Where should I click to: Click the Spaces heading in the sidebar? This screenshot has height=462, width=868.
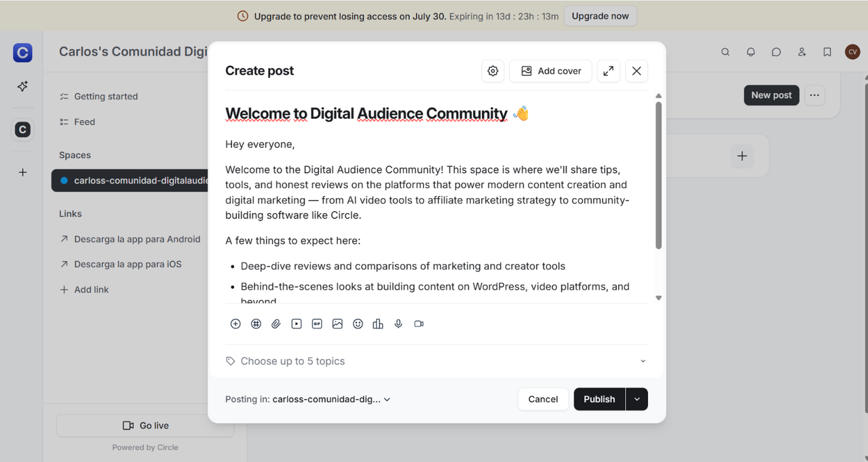pyautogui.click(x=75, y=155)
